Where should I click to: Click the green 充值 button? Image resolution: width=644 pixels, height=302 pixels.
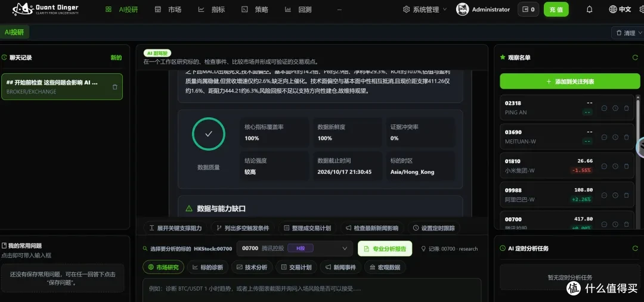click(x=556, y=10)
